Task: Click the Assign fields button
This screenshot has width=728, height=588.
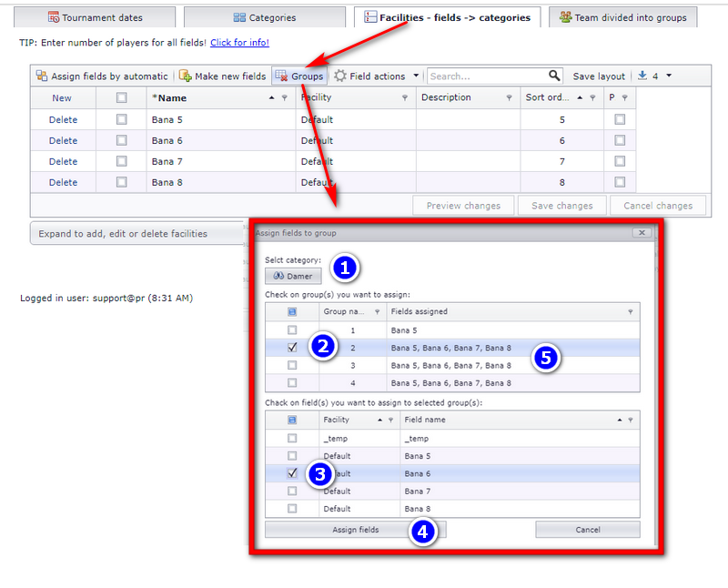Action: point(356,530)
